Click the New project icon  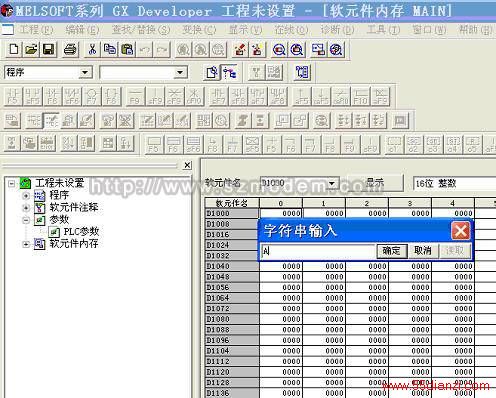coord(14,50)
